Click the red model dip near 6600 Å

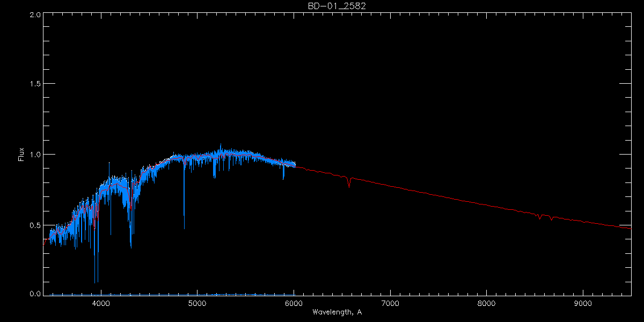click(349, 184)
